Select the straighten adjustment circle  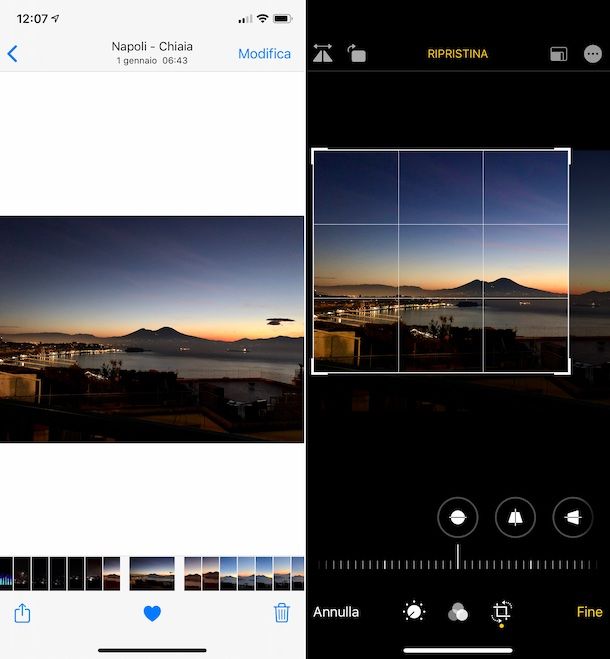tap(457, 517)
